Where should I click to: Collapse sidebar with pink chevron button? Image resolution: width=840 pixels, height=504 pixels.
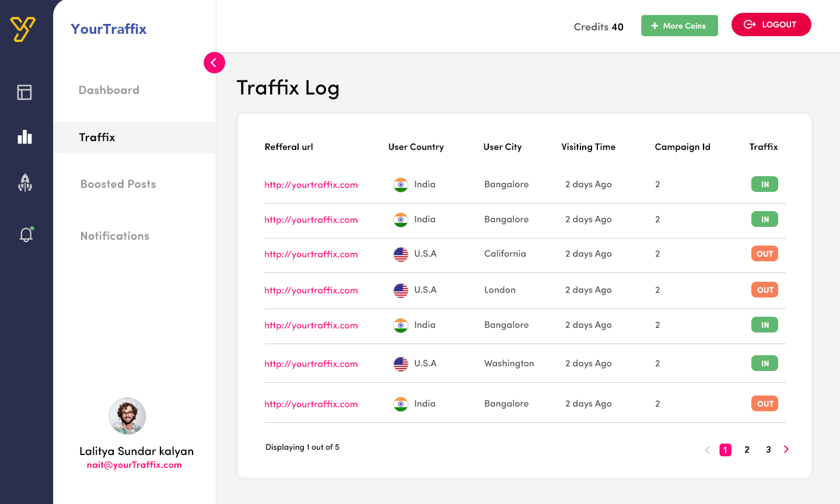coord(214,62)
